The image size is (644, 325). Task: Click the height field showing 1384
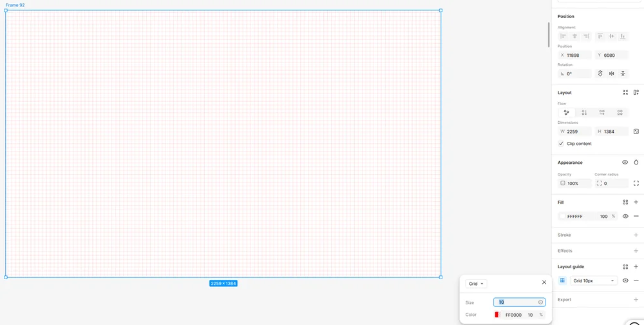click(612, 132)
